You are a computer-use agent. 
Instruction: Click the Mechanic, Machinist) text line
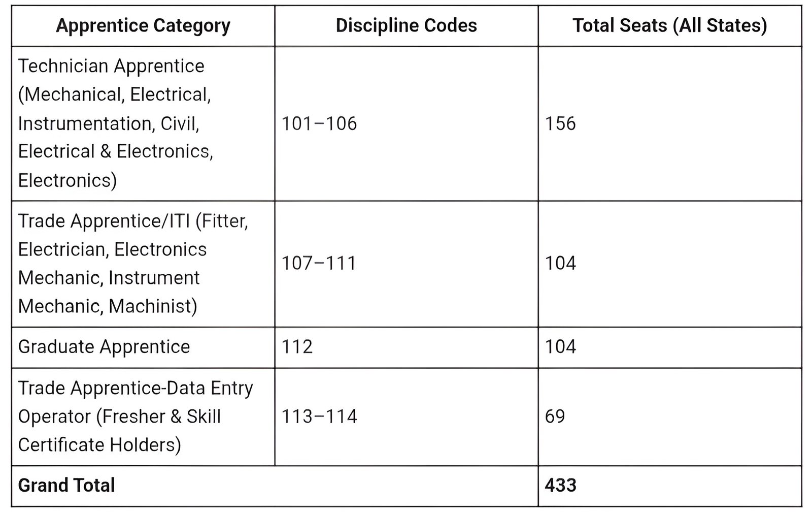point(108,306)
